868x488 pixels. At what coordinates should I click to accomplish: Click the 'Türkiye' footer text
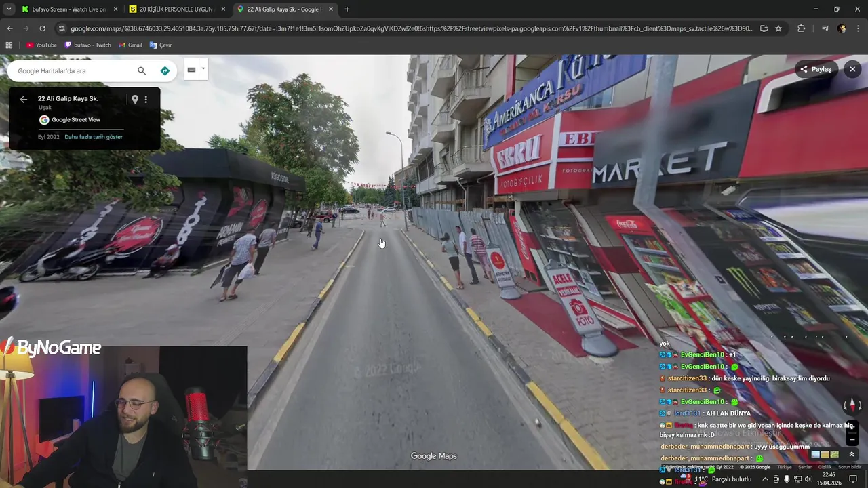click(784, 467)
